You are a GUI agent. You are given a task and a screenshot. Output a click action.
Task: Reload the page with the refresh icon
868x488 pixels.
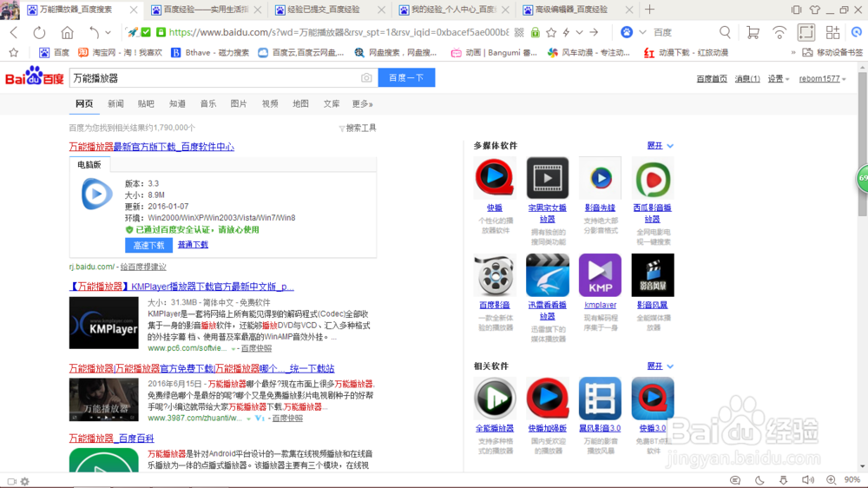point(39,33)
